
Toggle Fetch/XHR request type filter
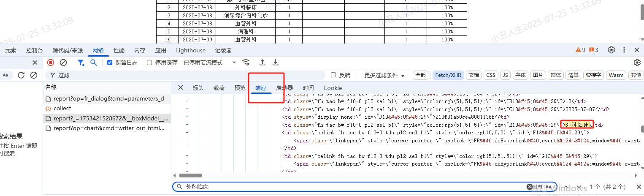click(x=448, y=75)
